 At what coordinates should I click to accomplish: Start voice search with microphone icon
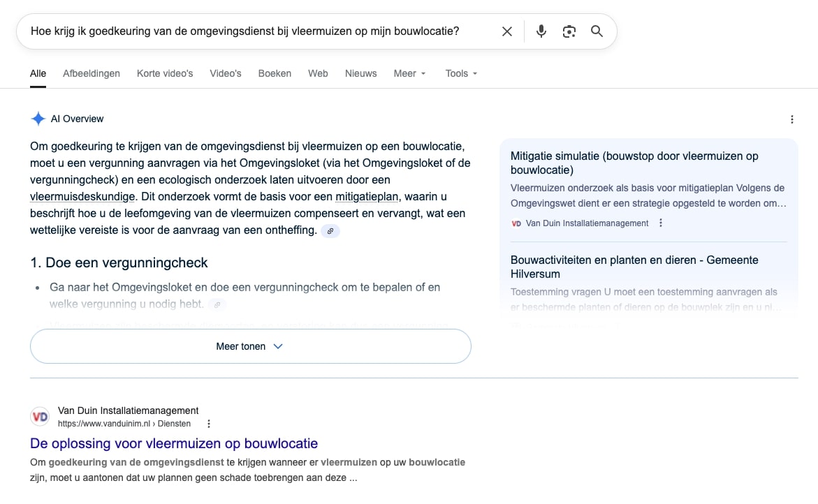tap(541, 31)
